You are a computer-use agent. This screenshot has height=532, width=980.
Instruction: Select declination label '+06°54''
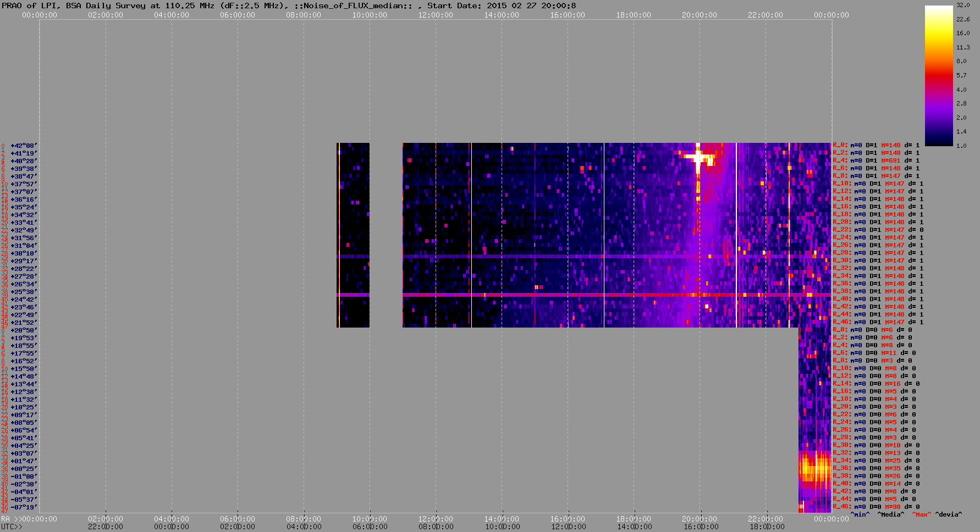click(x=24, y=430)
